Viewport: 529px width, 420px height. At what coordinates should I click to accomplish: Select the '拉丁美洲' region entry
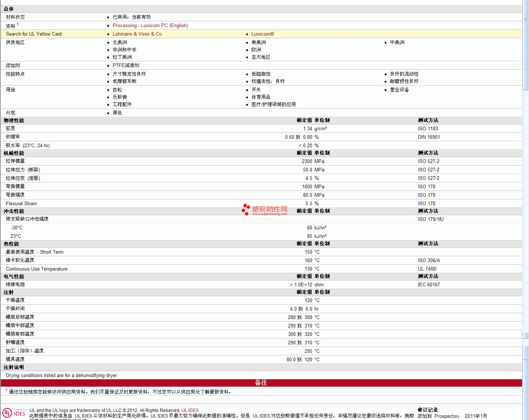122,57
